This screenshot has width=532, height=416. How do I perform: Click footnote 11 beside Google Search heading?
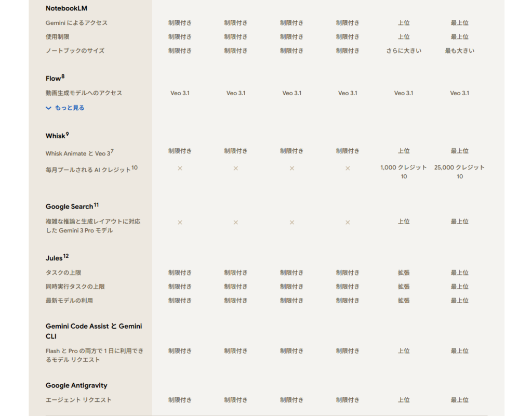(x=96, y=205)
